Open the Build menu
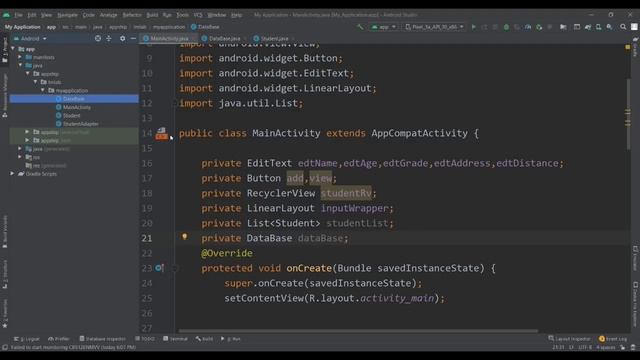Screen dimensions: 640x360 click(152, 15)
